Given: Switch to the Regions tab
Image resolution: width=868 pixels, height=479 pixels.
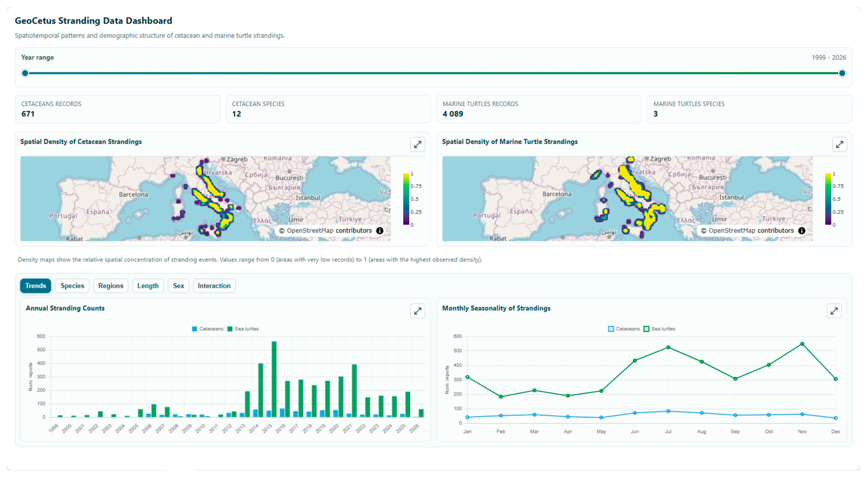Looking at the screenshot, I should 110,286.
